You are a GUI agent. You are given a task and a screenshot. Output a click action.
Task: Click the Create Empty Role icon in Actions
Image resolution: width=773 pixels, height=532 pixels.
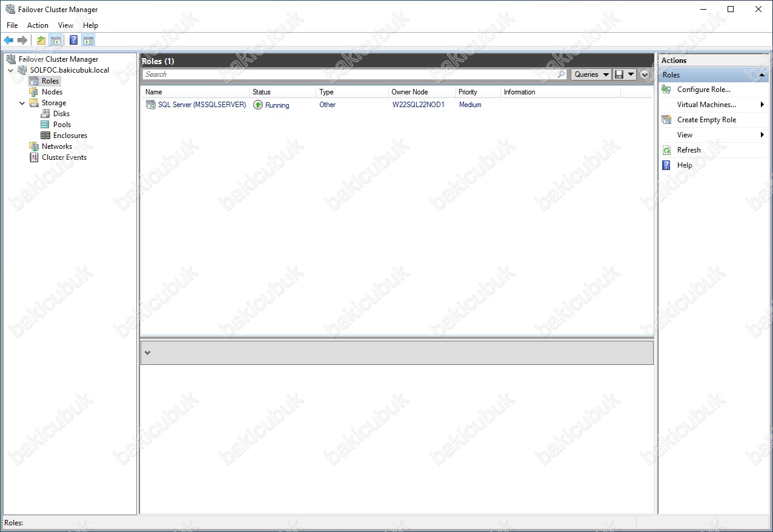click(666, 120)
